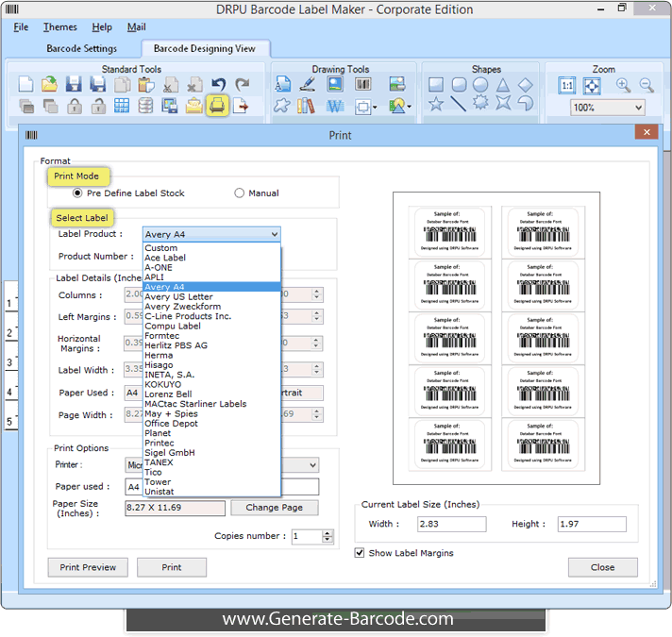Click the New blank document icon

pyautogui.click(x=25, y=84)
